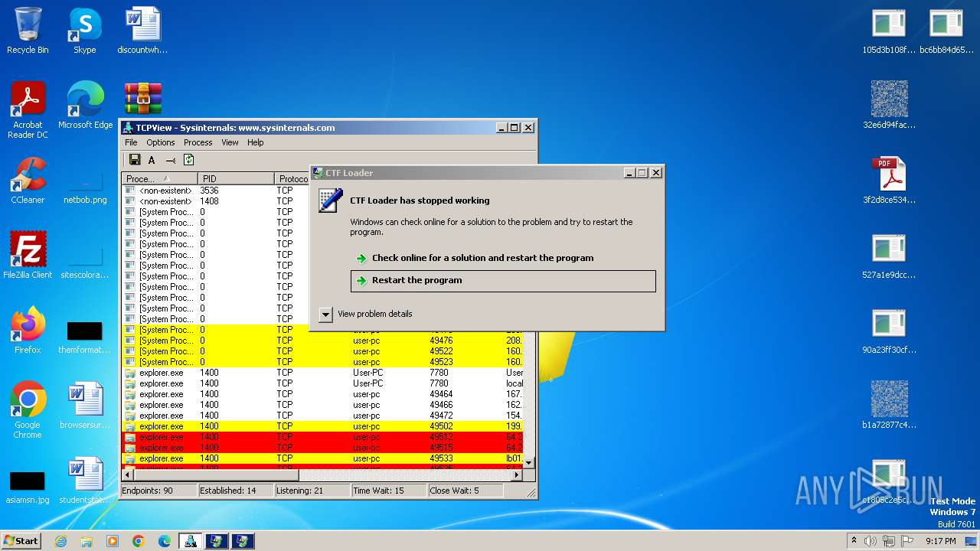Select the themformat... desktop file
980x551 pixels.
tap(84, 337)
